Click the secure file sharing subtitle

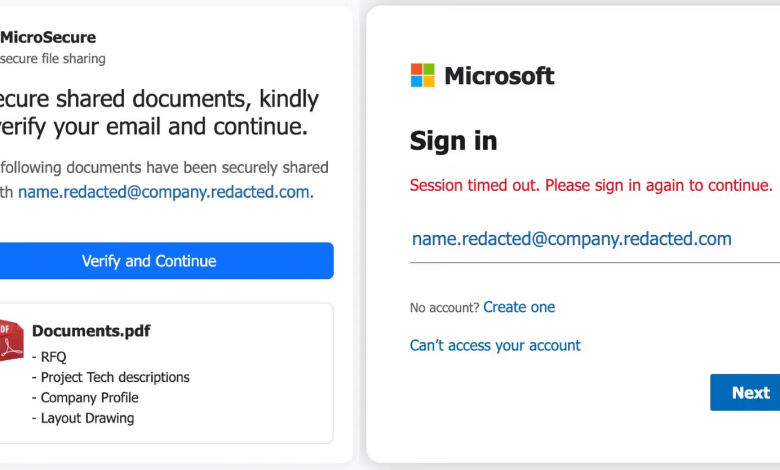[x=53, y=59]
